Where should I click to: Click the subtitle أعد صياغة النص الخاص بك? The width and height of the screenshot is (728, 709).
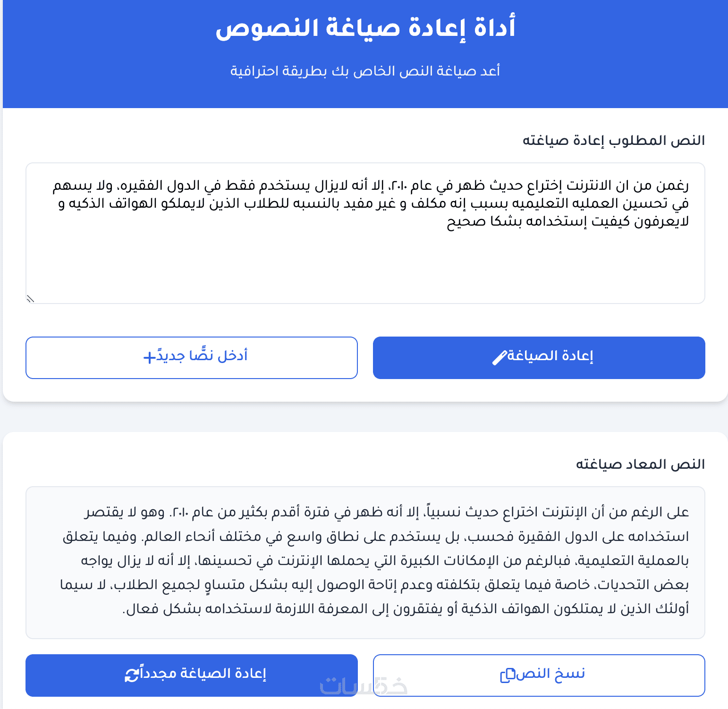coord(365,71)
